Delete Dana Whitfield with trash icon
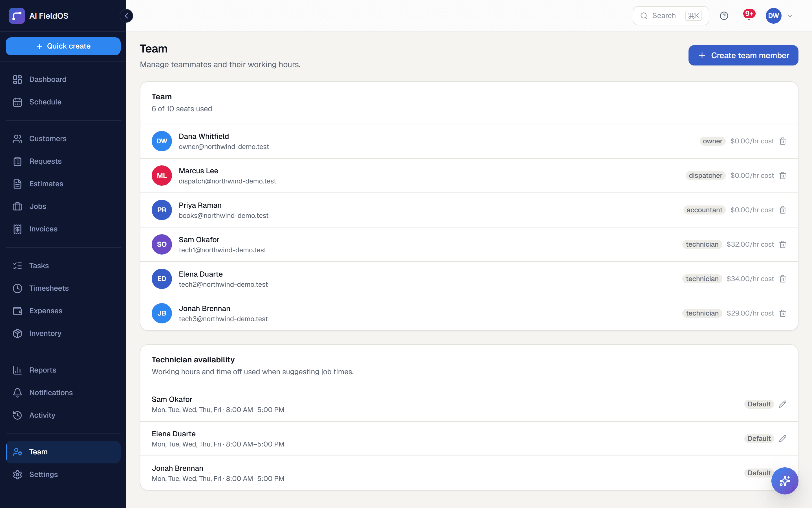This screenshot has width=812, height=508. click(x=782, y=141)
